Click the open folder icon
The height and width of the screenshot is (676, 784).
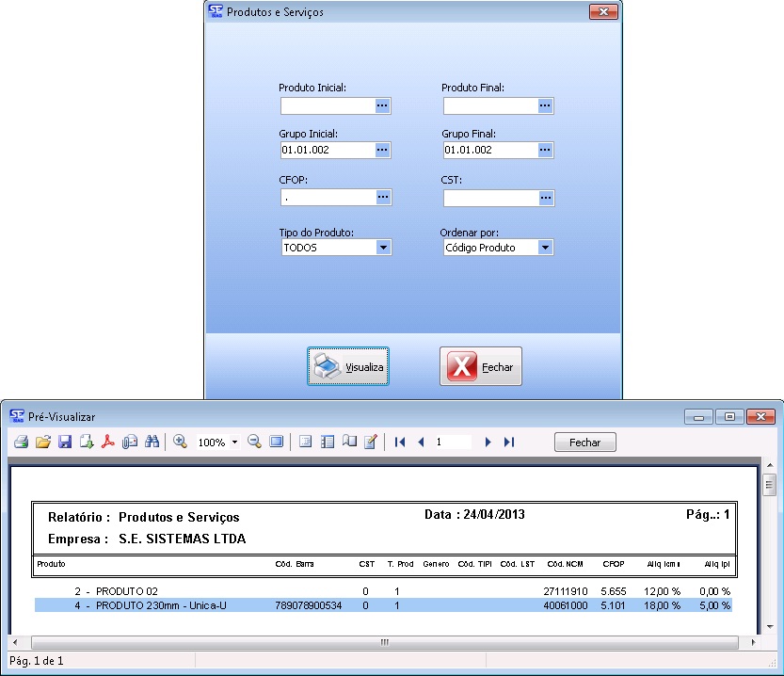(x=42, y=442)
